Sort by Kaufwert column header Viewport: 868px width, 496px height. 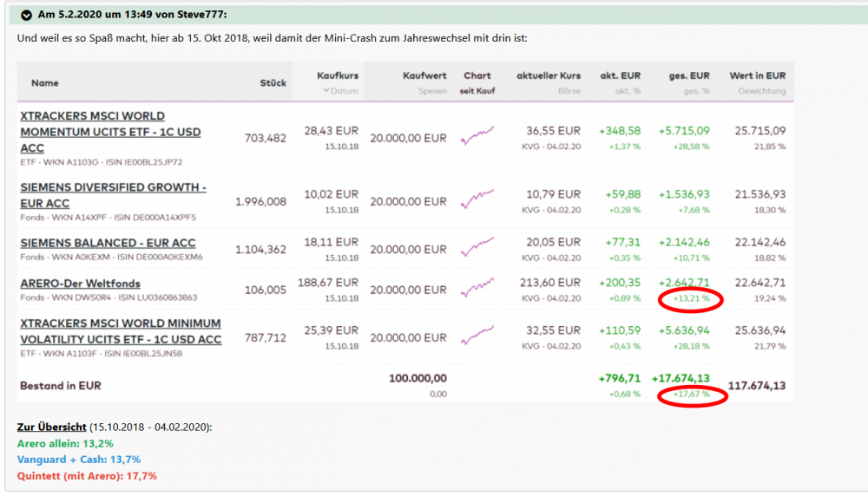pos(424,75)
